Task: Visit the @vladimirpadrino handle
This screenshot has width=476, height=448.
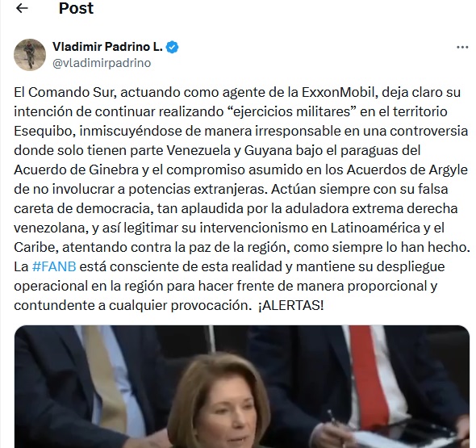Action: pos(102,63)
